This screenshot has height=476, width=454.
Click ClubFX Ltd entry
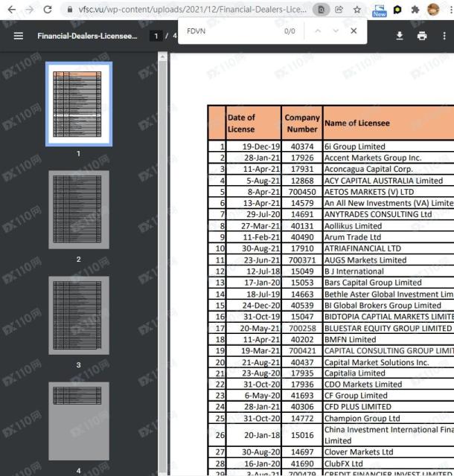point(343,464)
